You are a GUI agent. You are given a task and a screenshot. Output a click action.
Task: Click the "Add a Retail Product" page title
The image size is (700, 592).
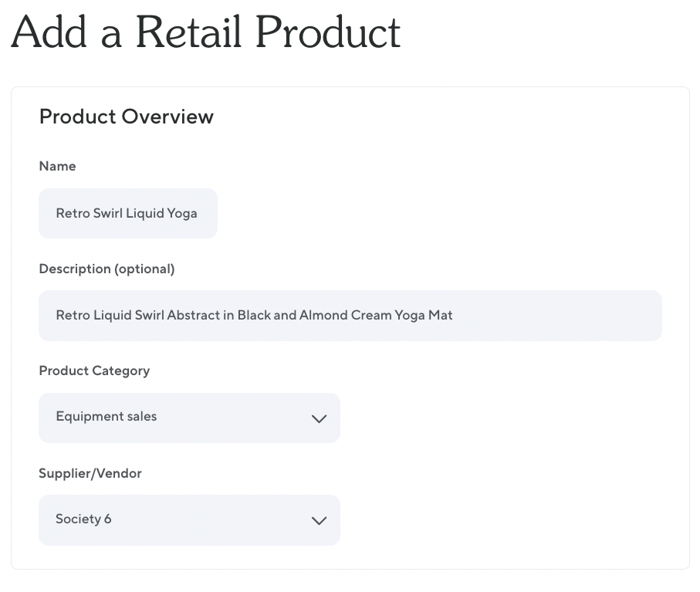(x=205, y=32)
